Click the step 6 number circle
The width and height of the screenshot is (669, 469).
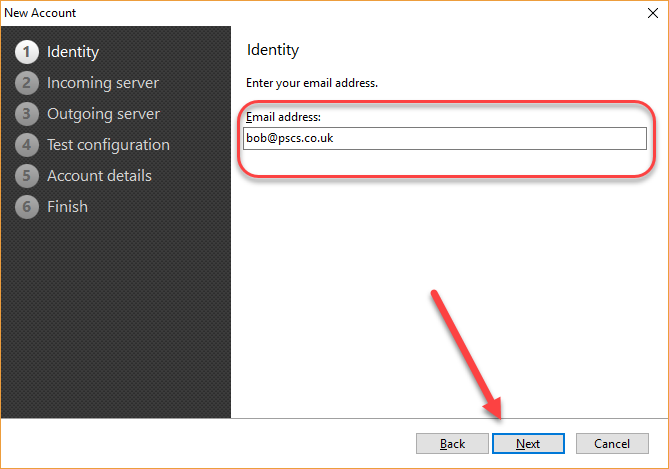point(27,207)
